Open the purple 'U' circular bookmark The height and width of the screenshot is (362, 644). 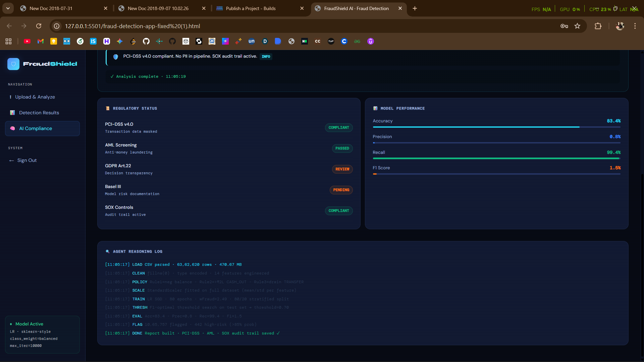371,41
